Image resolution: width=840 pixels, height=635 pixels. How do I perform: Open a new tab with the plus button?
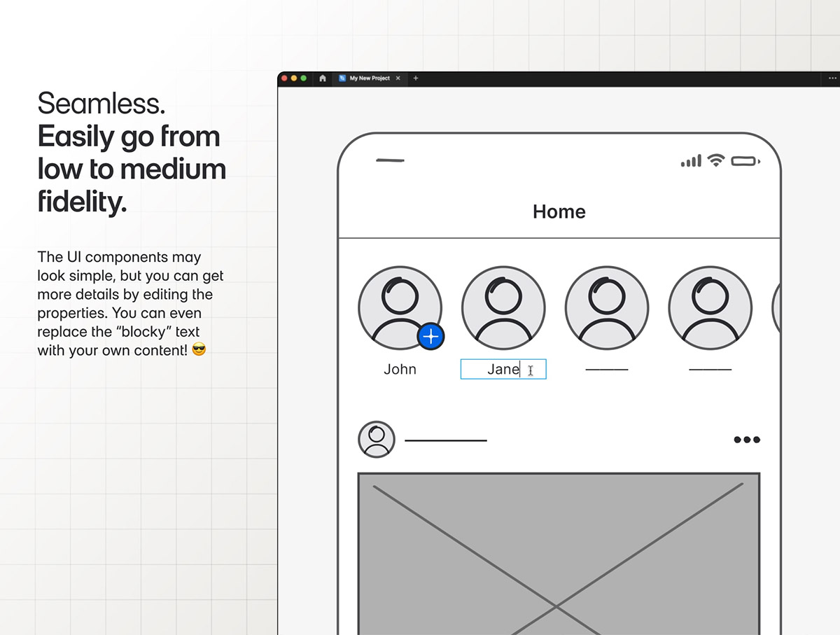click(415, 78)
